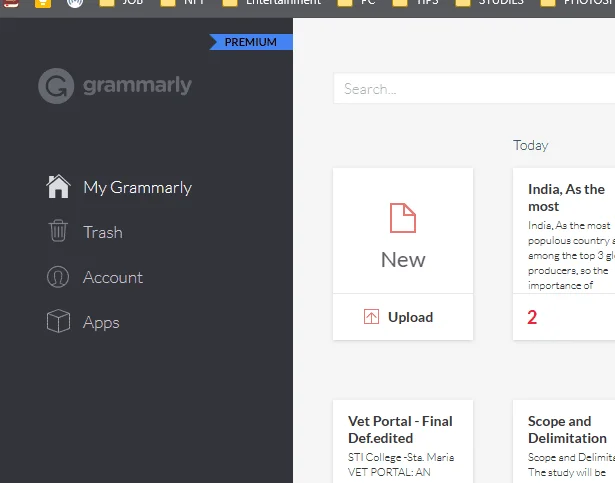Click the Upload button label
This screenshot has width=615, height=483.
coord(410,317)
